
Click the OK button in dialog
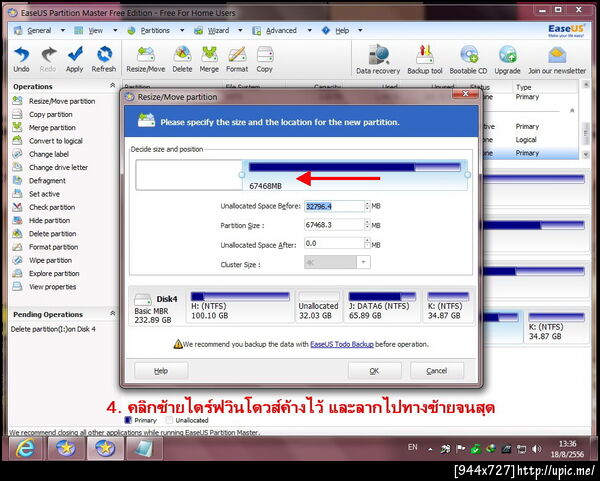(374, 370)
